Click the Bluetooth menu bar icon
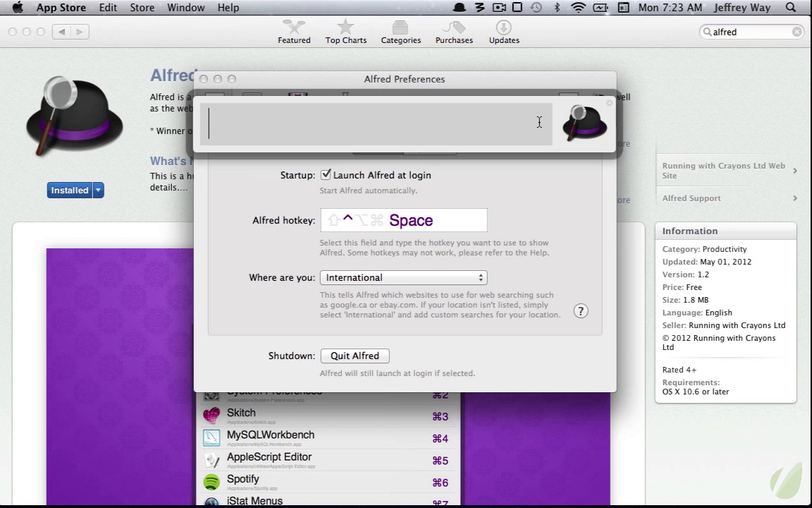 coord(558,7)
